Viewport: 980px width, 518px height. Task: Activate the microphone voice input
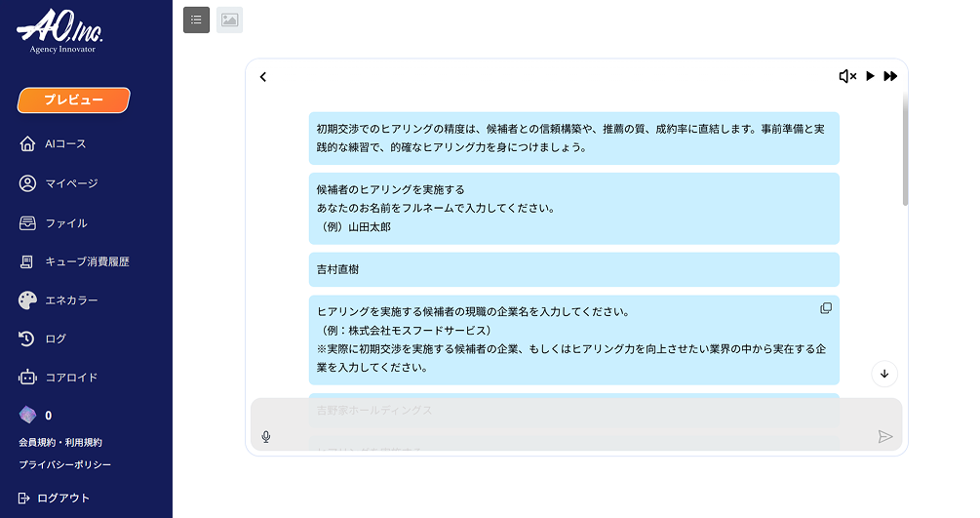pyautogui.click(x=266, y=437)
